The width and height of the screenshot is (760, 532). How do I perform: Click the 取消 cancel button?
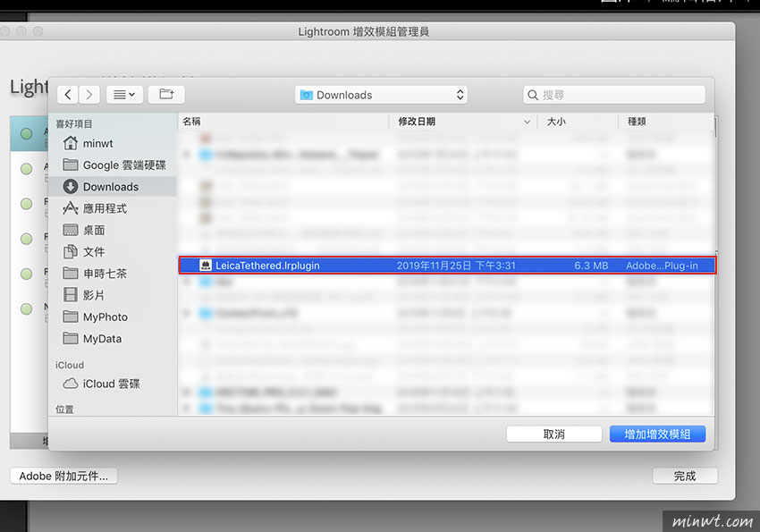[554, 435]
